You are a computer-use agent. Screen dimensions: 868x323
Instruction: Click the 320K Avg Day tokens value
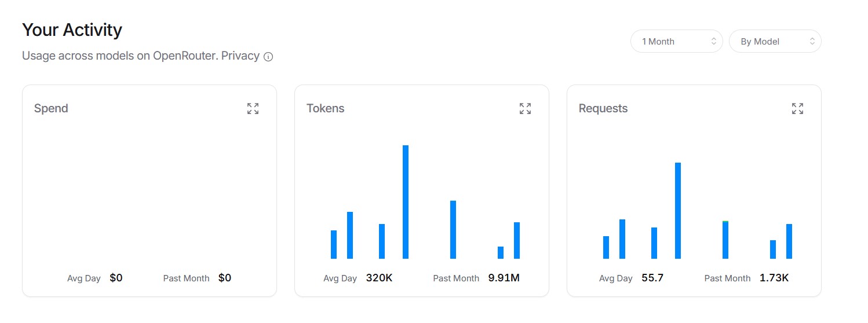(x=379, y=278)
